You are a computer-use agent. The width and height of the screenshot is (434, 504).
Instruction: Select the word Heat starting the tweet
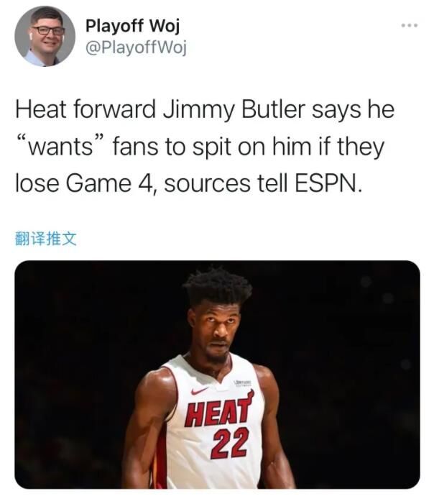pyautogui.click(x=40, y=109)
